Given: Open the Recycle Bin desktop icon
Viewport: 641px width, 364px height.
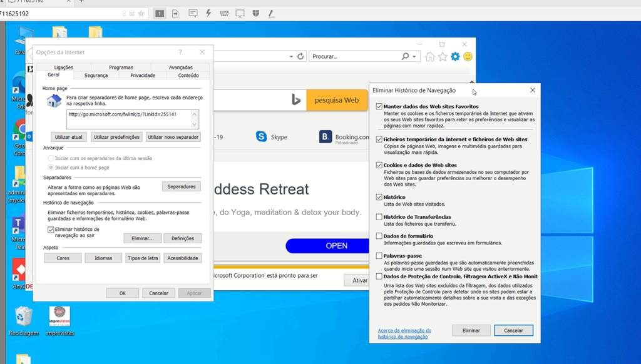Looking at the screenshot, I should pos(24,316).
